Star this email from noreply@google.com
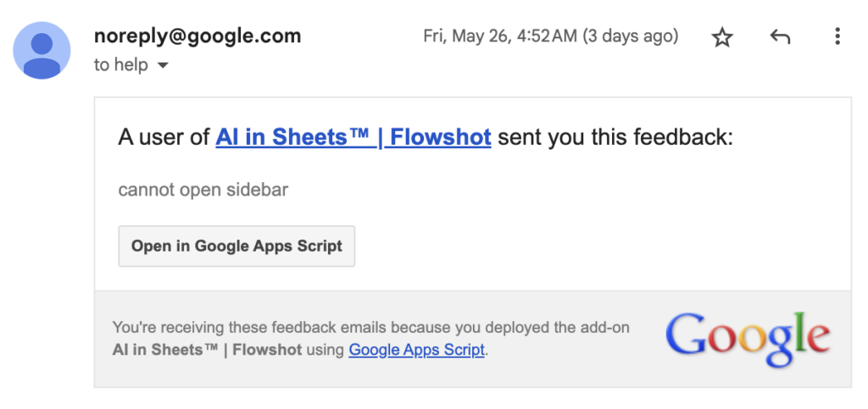The width and height of the screenshot is (868, 409). (x=721, y=37)
